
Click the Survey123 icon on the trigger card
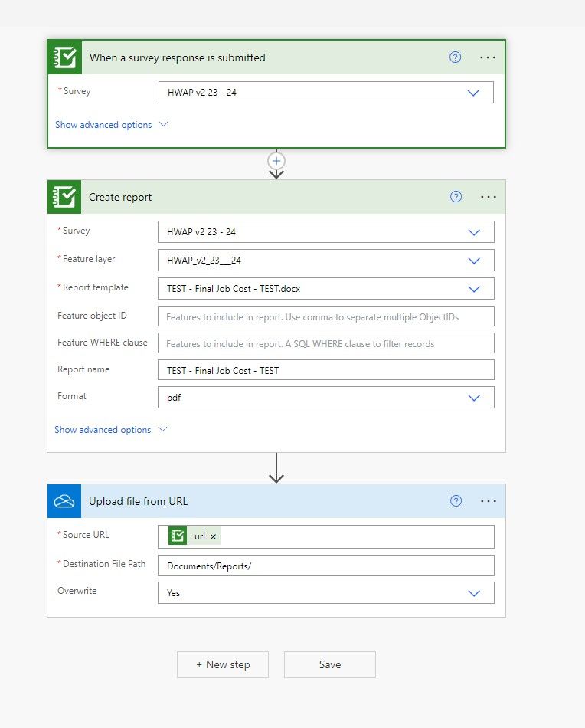click(x=64, y=57)
